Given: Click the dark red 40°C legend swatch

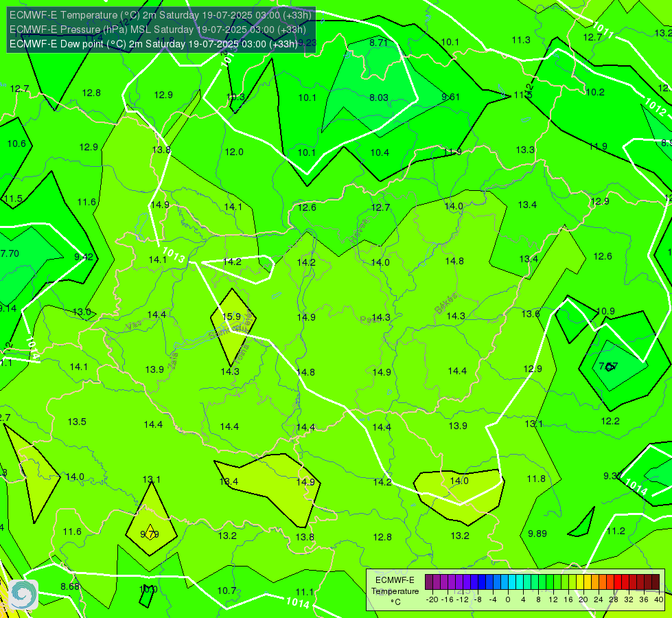Looking at the screenshot, I should [x=656, y=582].
